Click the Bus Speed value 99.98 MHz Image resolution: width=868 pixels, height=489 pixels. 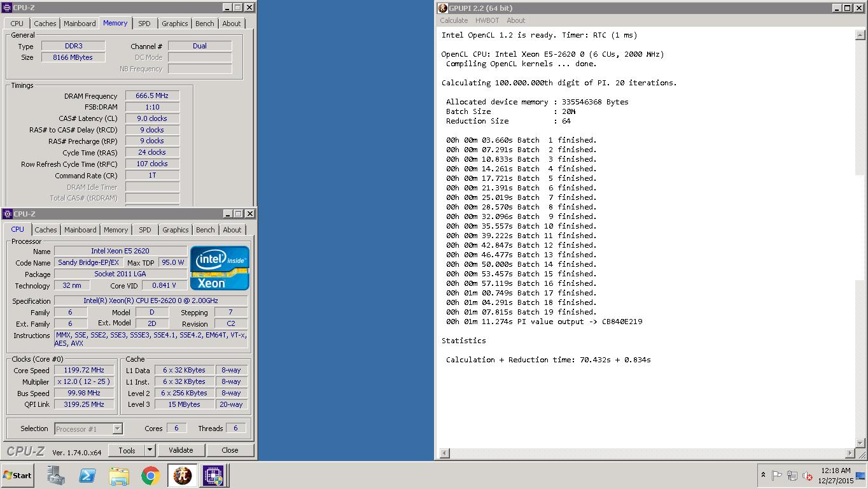84,393
